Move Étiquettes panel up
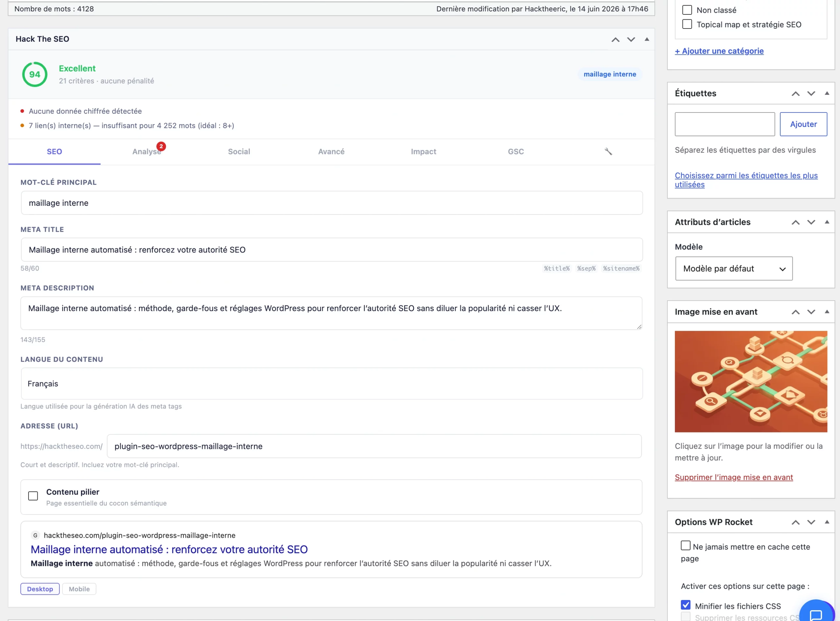 pyautogui.click(x=796, y=93)
